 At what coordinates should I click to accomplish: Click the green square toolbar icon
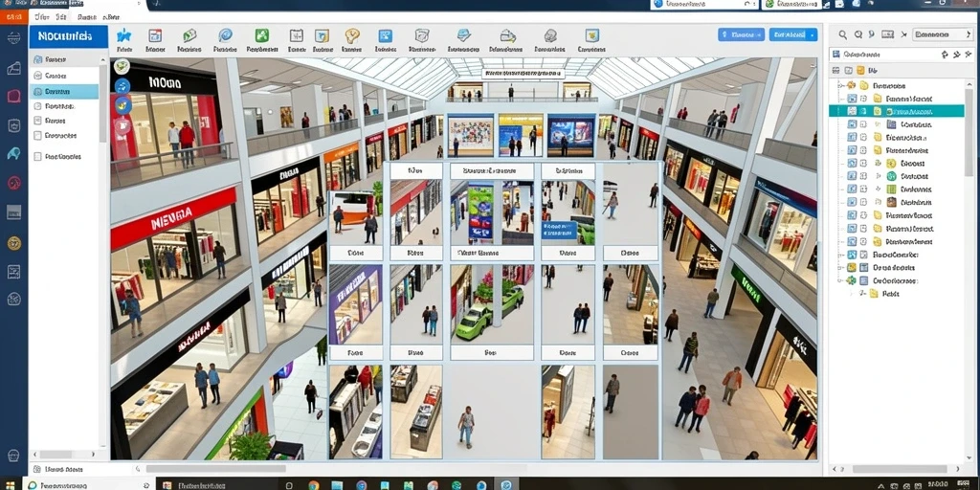(x=262, y=35)
